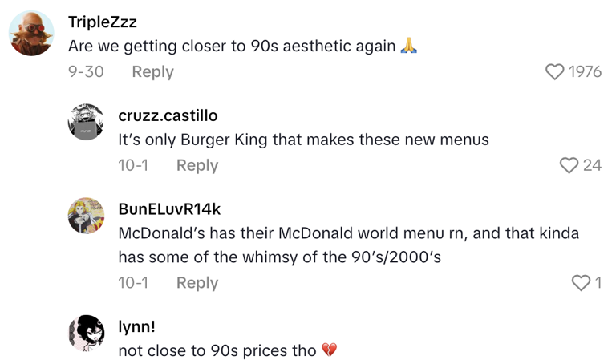
Task: Like TripleZzz's comment with the heart icon
Action: tap(554, 72)
